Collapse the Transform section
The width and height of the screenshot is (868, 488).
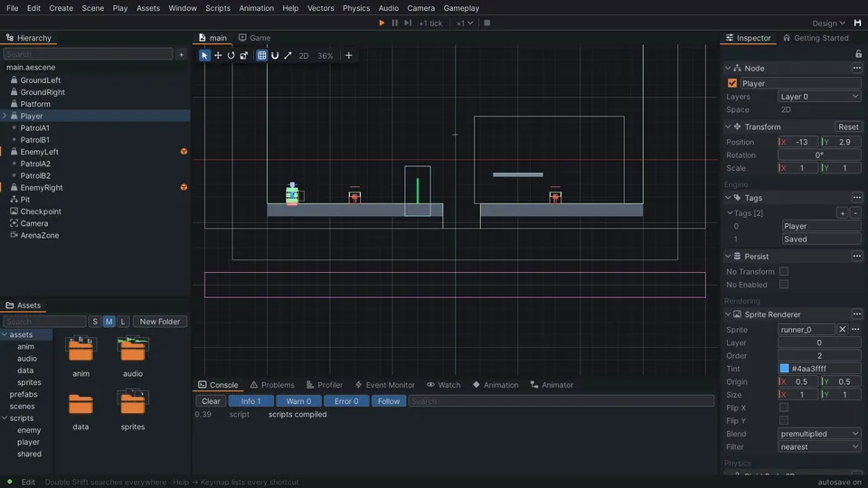point(728,127)
